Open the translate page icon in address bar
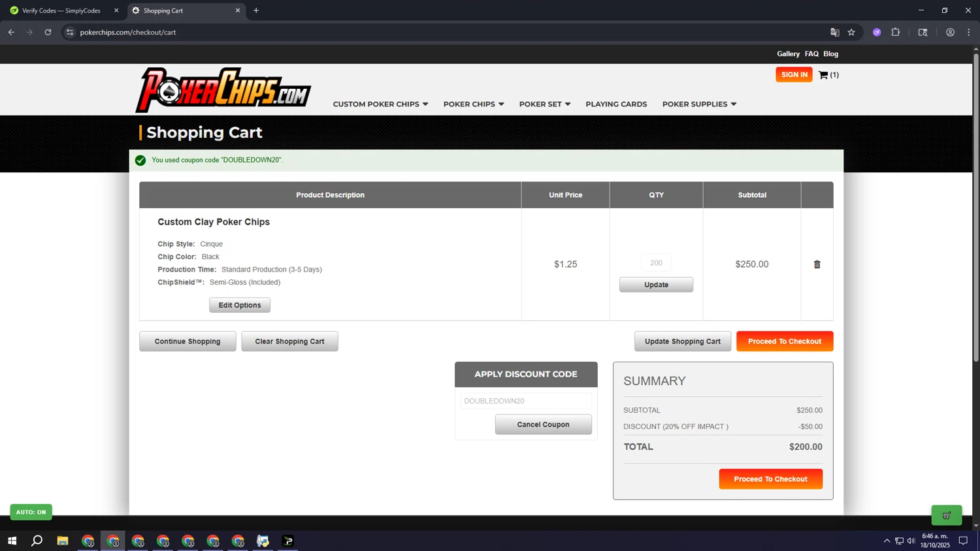Viewport: 980px width, 551px height. (834, 32)
